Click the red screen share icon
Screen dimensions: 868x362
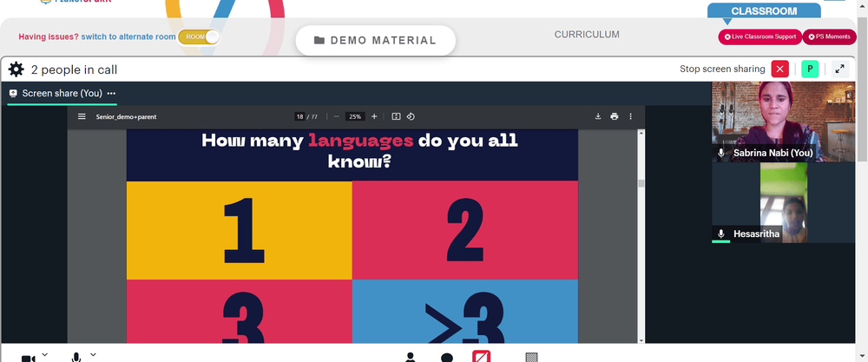click(481, 356)
